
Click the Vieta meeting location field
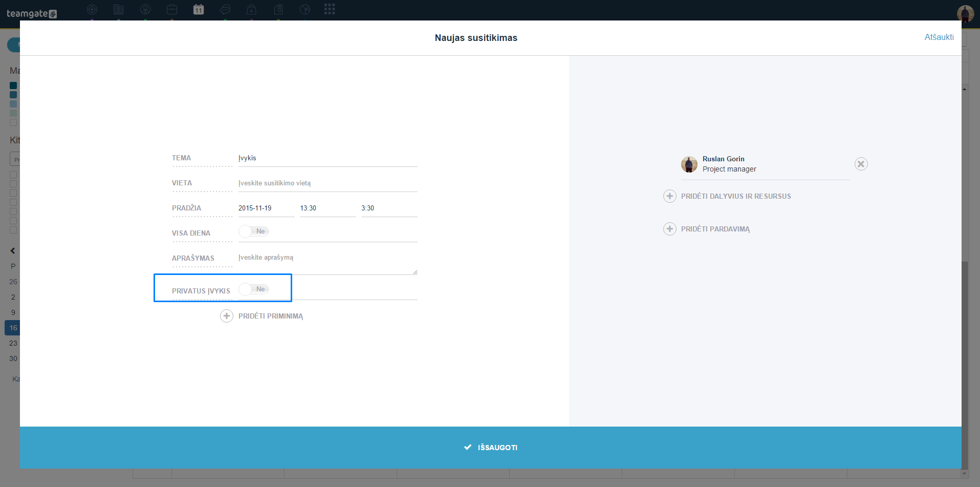click(x=328, y=183)
